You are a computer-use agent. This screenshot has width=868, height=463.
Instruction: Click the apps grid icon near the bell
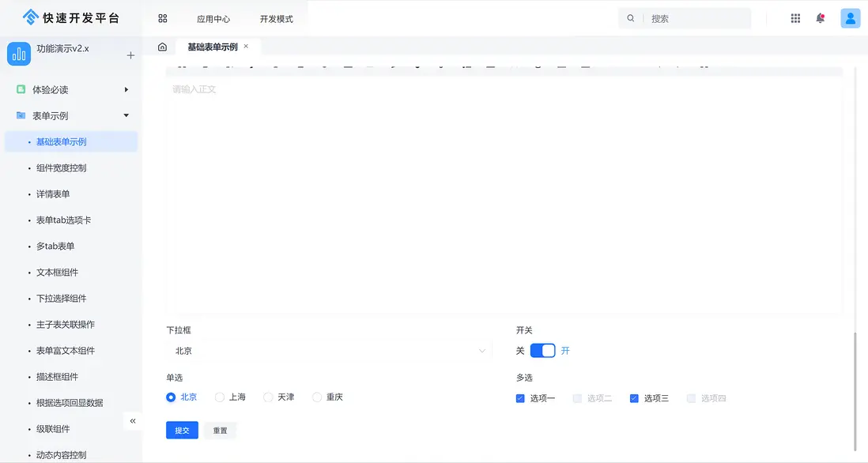click(x=794, y=17)
